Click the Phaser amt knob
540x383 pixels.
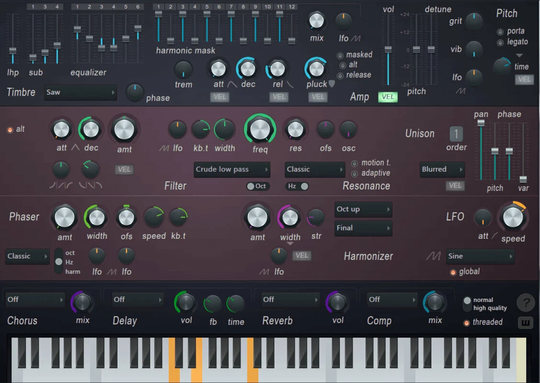[64, 217]
